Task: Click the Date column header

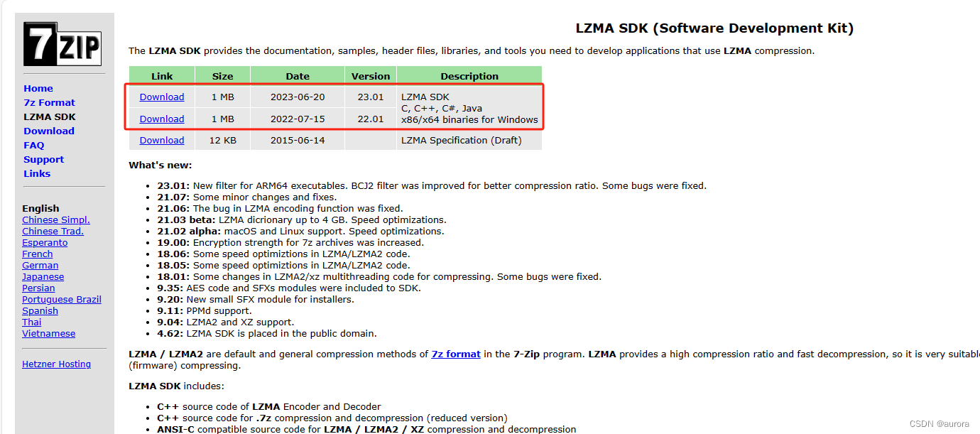Action: pos(298,76)
